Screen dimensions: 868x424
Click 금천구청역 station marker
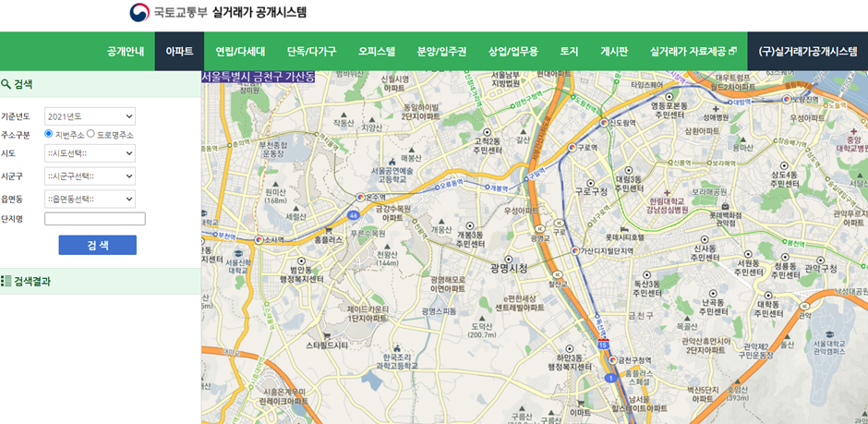612,360
